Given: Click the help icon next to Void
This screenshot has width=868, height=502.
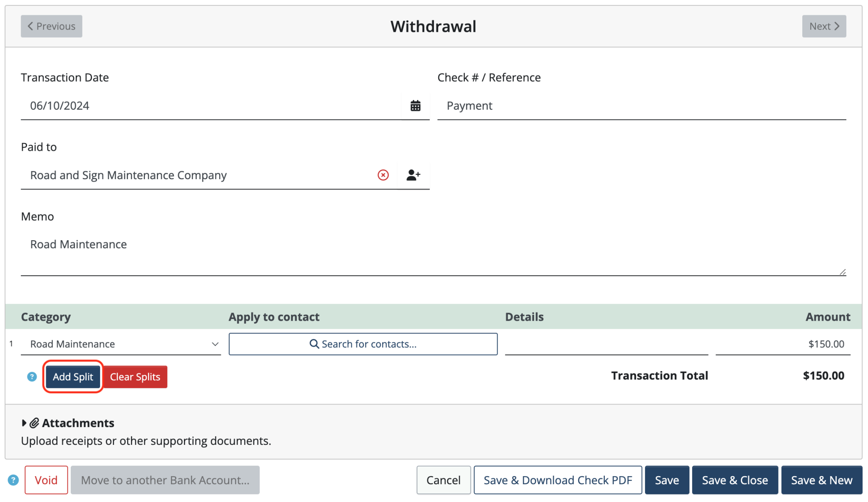Looking at the screenshot, I should [x=13, y=480].
